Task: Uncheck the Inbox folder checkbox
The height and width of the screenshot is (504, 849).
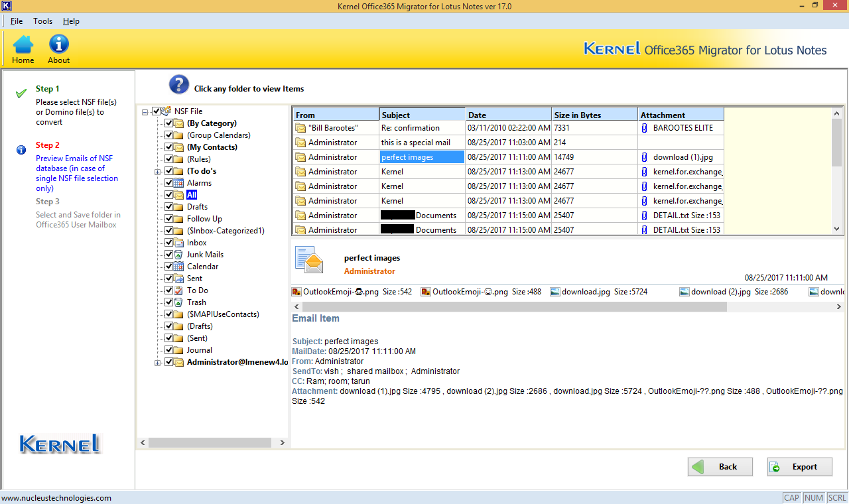Action: [x=169, y=243]
